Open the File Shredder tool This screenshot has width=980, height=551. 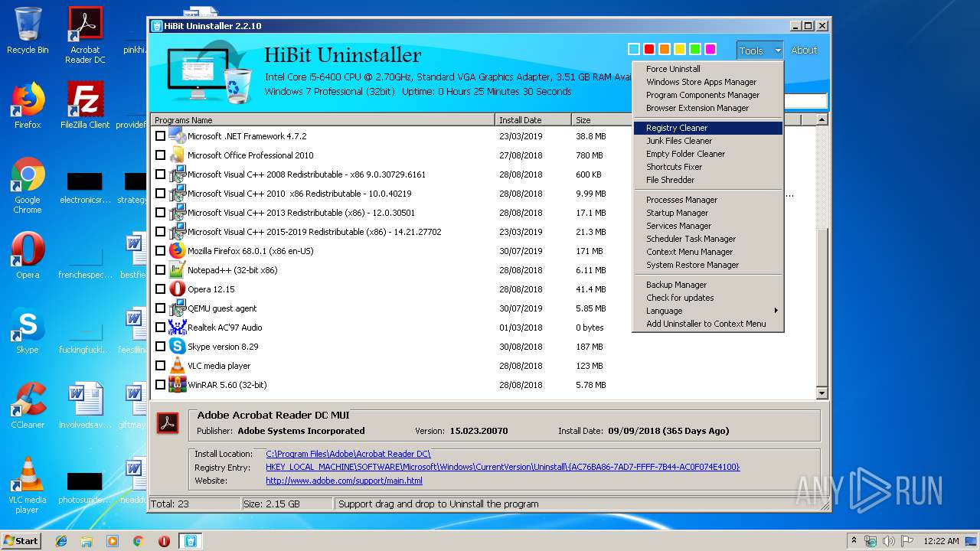tap(708, 180)
